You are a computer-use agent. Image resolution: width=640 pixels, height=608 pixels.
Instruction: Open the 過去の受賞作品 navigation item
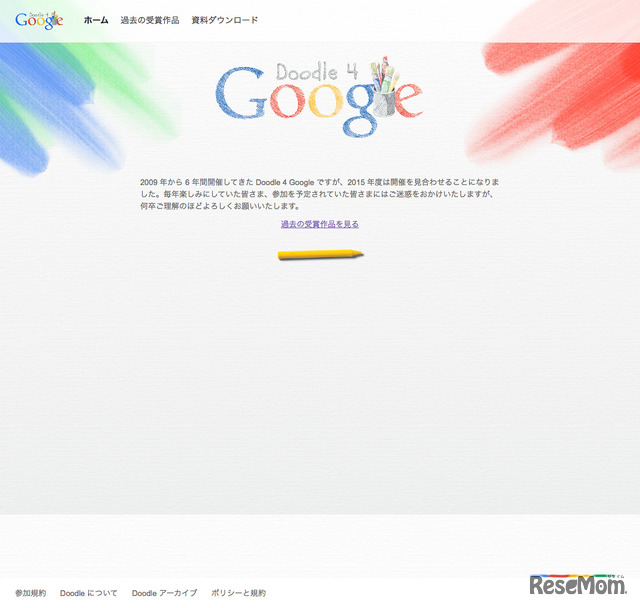coord(150,20)
